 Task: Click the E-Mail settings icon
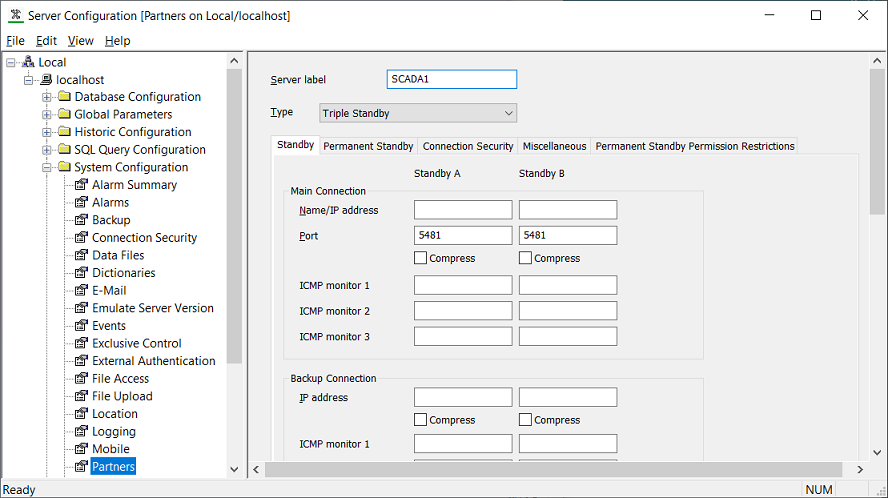82,291
